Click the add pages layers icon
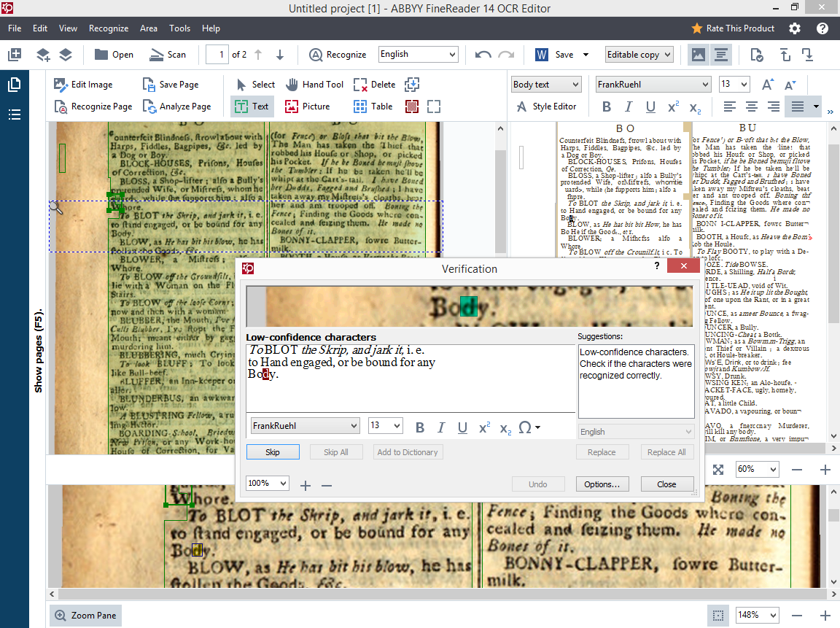This screenshot has width=840, height=628. click(x=43, y=54)
